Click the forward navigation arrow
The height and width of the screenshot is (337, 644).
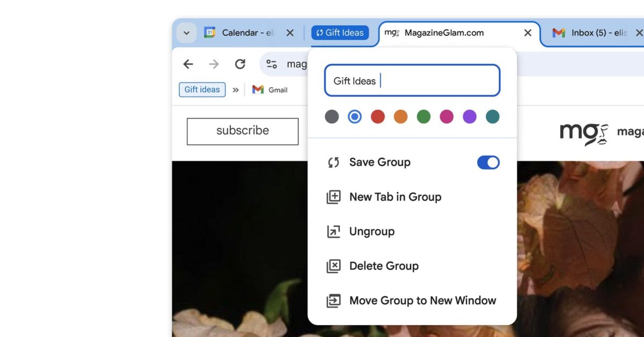pos(214,63)
